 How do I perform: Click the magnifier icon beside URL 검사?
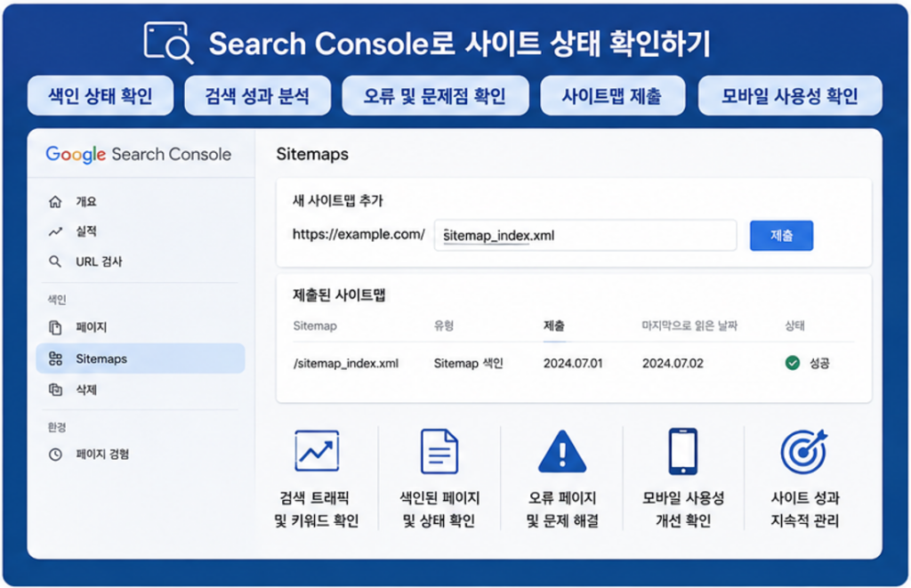[x=55, y=262]
